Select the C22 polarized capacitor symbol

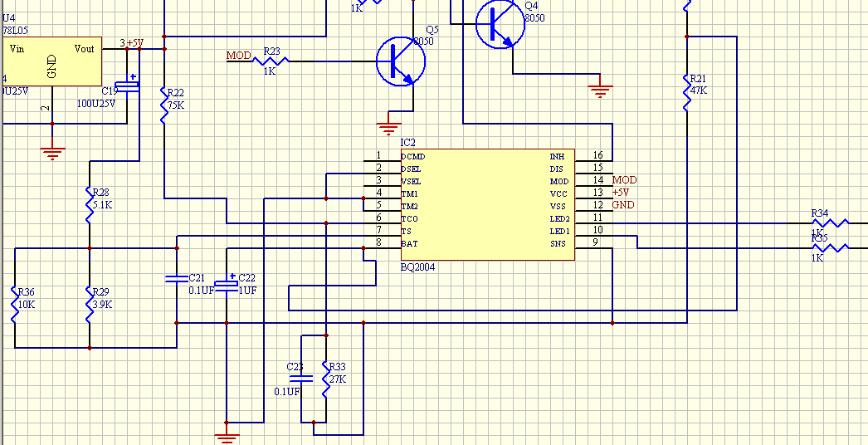[x=226, y=285]
